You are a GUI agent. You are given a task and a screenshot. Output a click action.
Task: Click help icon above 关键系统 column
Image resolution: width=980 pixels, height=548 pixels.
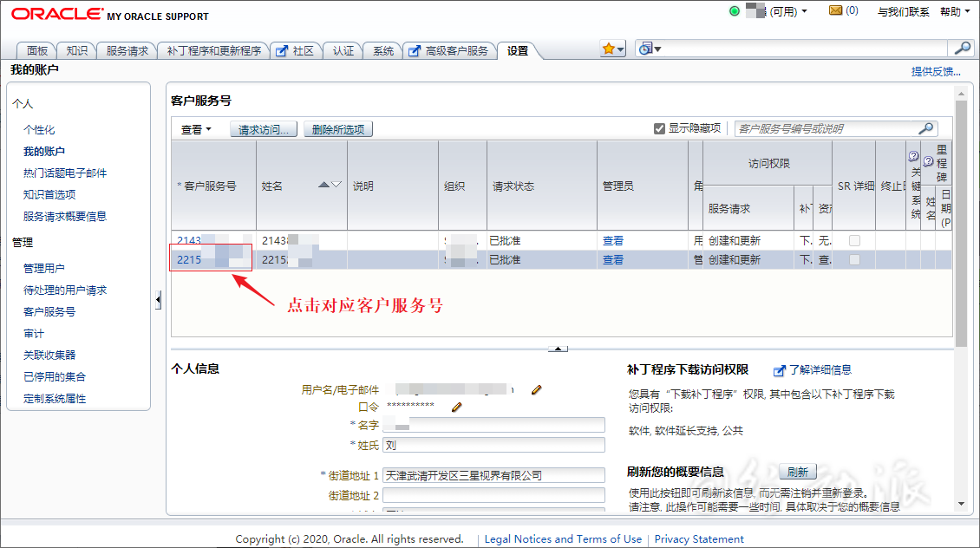click(x=913, y=156)
